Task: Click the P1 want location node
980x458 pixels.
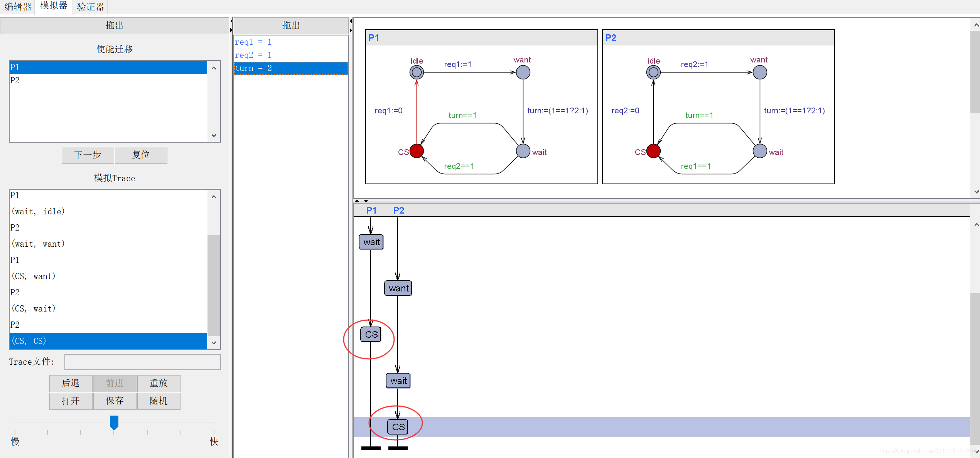Action: click(523, 72)
